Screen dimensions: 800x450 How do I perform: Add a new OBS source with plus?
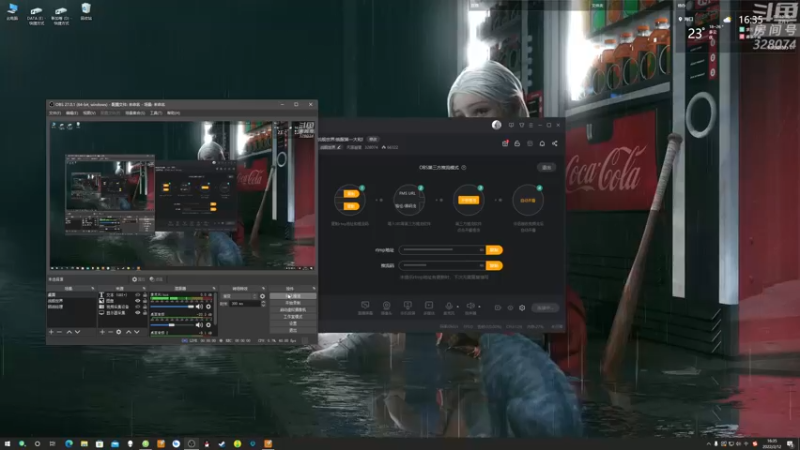pyautogui.click(x=102, y=332)
